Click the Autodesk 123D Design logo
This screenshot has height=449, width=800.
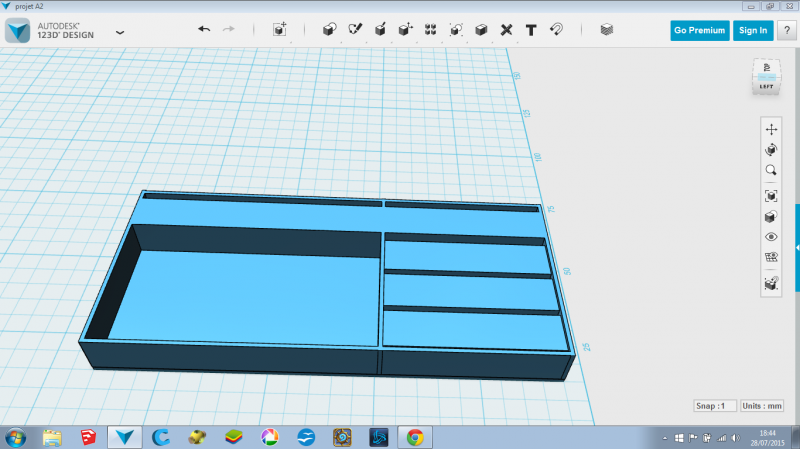18,31
